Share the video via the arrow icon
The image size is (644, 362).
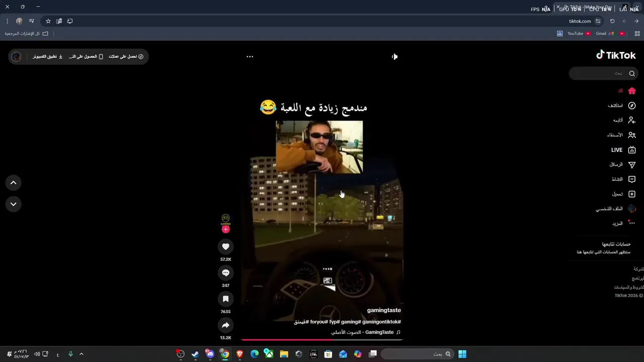(x=225, y=325)
